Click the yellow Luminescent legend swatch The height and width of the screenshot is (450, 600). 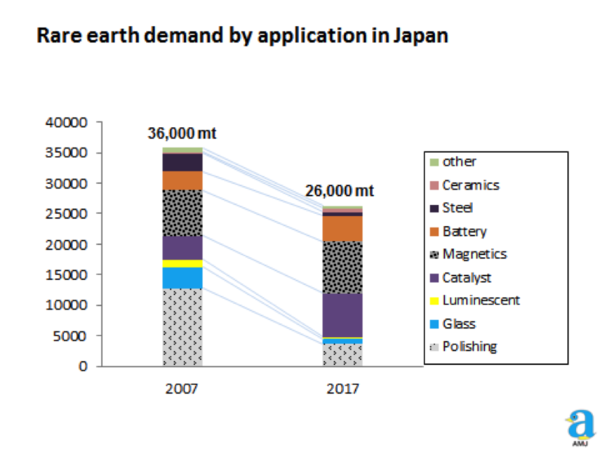point(433,300)
